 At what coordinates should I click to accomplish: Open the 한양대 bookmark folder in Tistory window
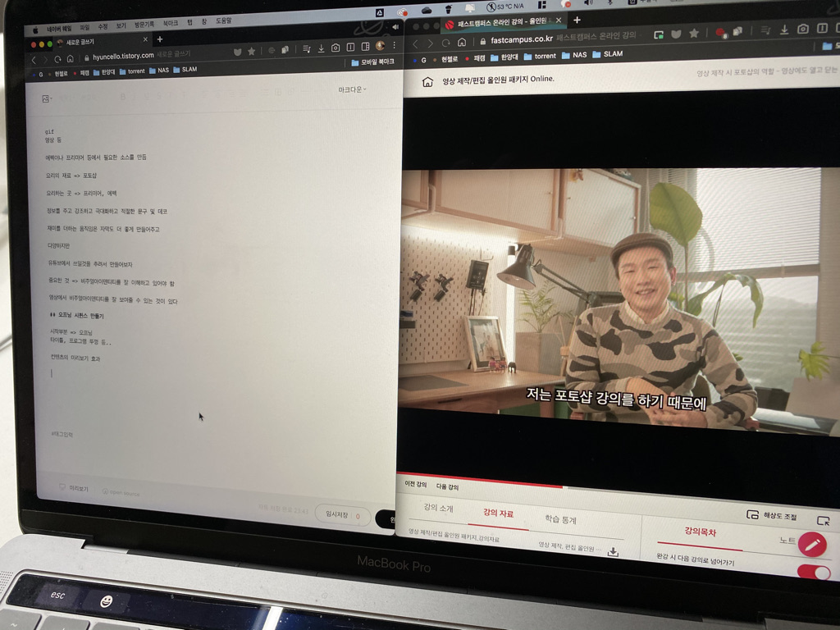(104, 72)
